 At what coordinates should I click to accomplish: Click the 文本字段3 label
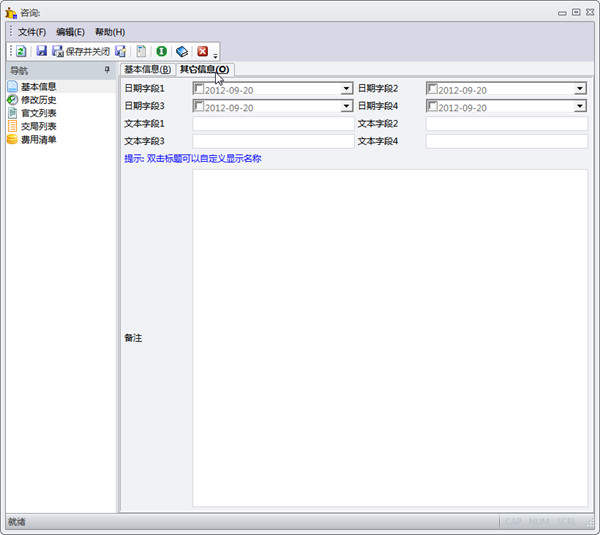pyautogui.click(x=144, y=141)
